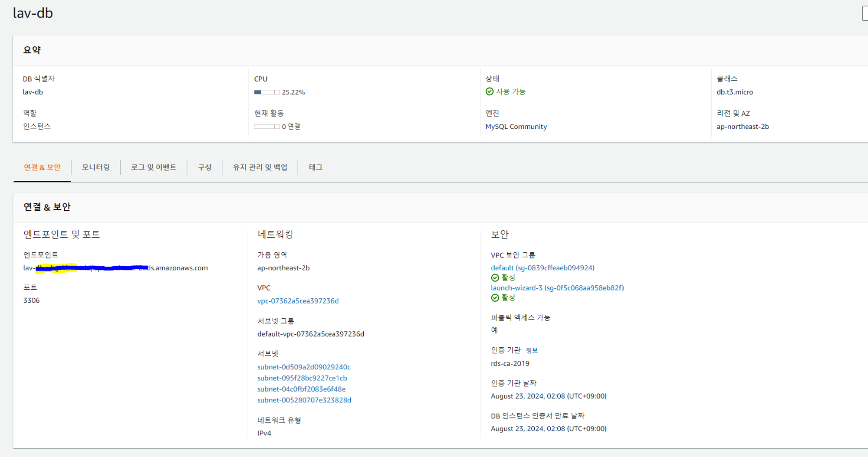Click the active check icon under default security group
Viewport: 868px width, 457px height.
(x=495, y=278)
